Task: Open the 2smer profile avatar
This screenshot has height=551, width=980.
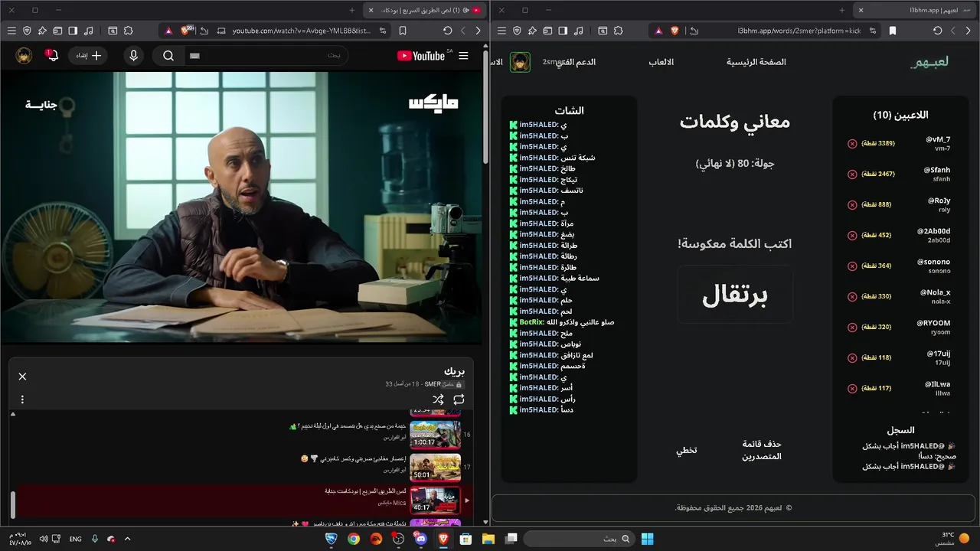Action: [520, 62]
